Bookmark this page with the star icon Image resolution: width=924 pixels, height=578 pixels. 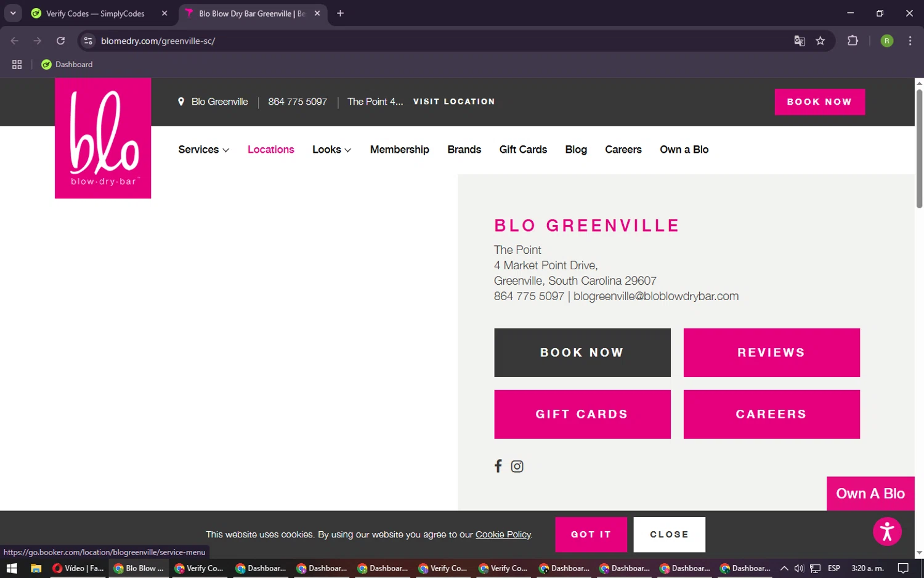click(x=821, y=41)
